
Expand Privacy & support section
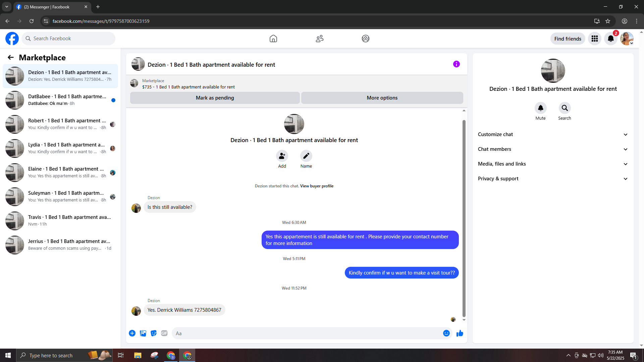pos(553,179)
